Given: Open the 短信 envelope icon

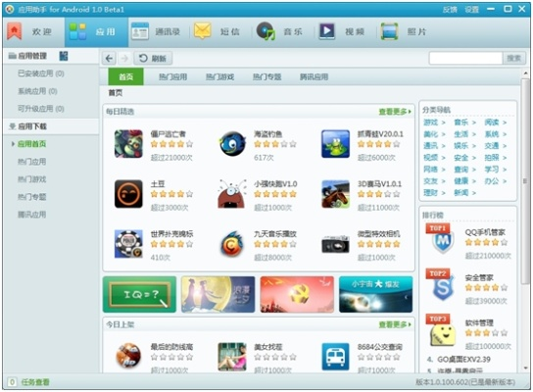Looking at the screenshot, I should coord(202,31).
